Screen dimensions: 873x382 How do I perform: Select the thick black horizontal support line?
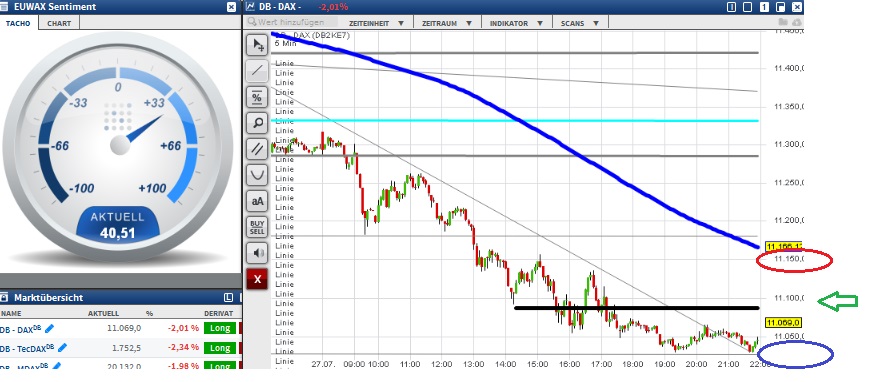(636, 307)
